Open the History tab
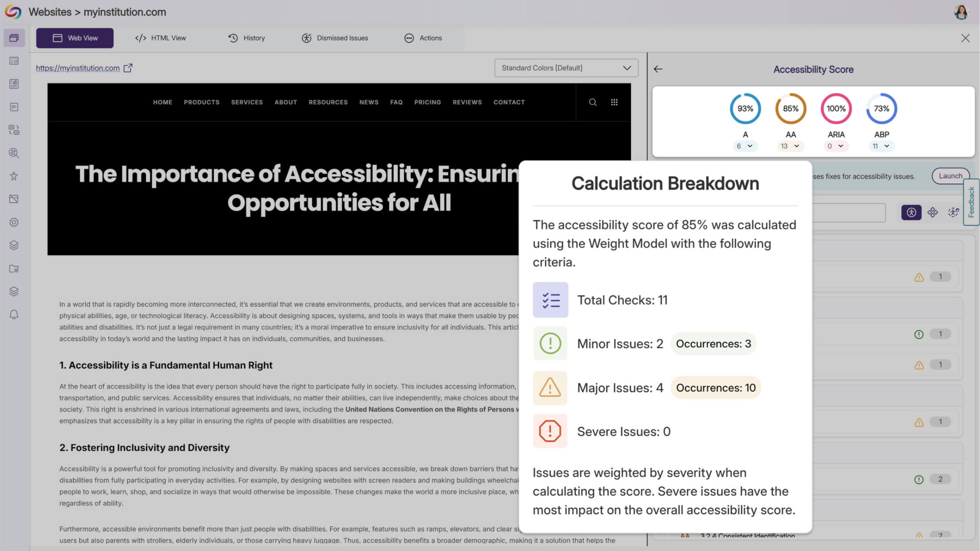The image size is (980, 551). coord(246,38)
